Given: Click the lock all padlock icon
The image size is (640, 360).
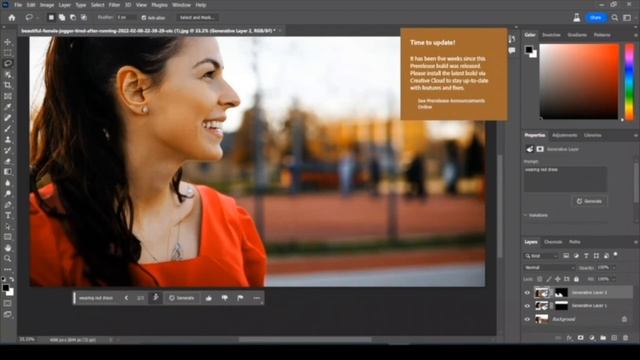Looking at the screenshot, I should [576, 279].
